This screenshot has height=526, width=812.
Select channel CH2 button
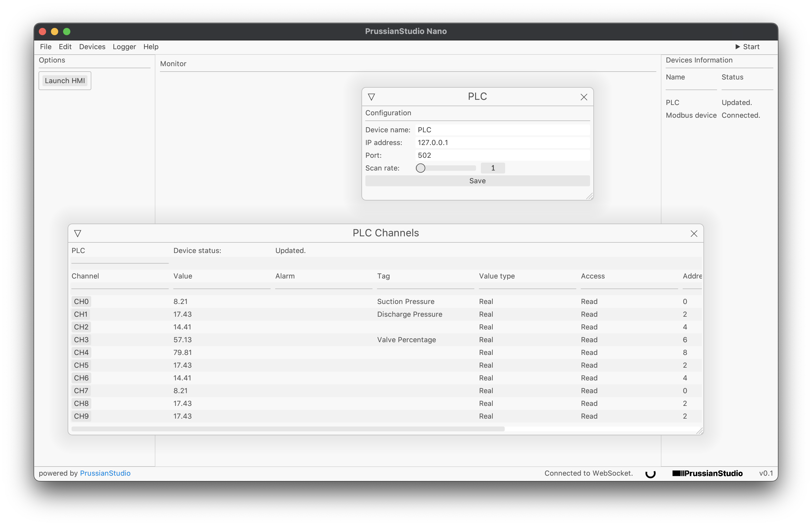[x=81, y=327]
